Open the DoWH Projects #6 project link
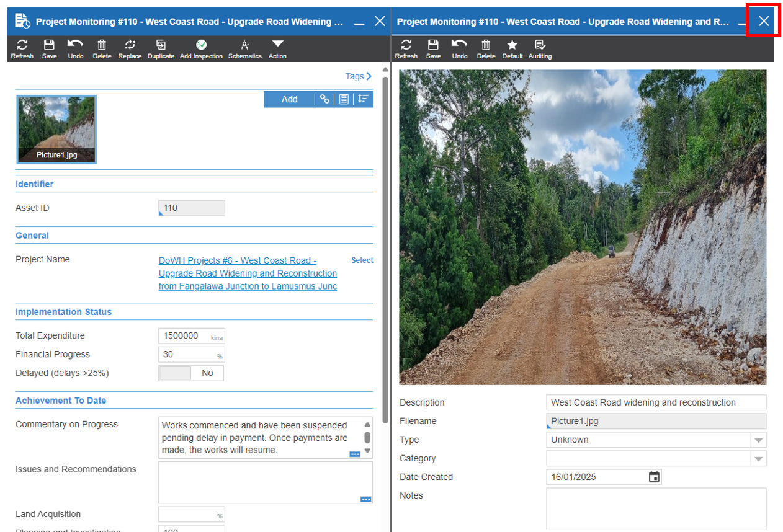The width and height of the screenshot is (783, 532). point(248,273)
